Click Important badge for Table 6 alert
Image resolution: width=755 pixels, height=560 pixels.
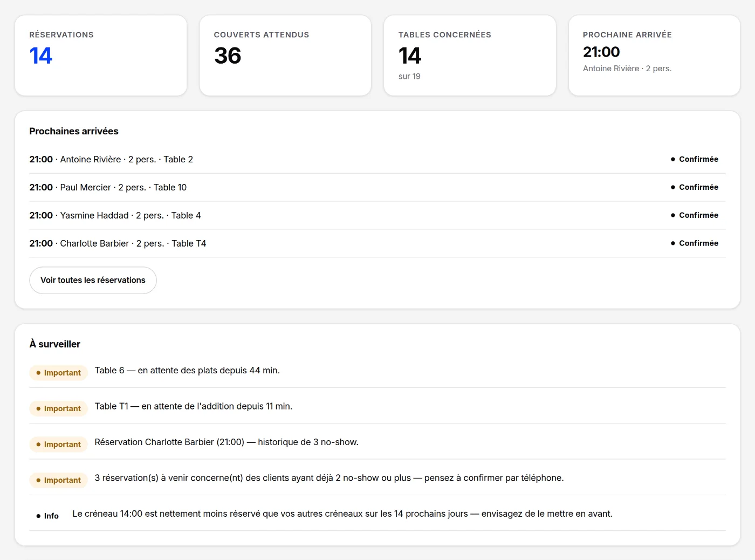pyautogui.click(x=58, y=373)
